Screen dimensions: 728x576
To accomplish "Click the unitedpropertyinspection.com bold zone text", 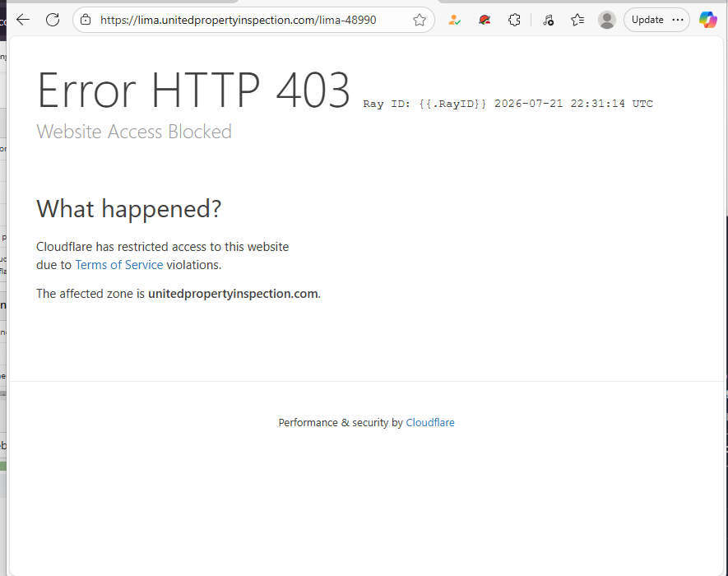I will pos(233,294).
